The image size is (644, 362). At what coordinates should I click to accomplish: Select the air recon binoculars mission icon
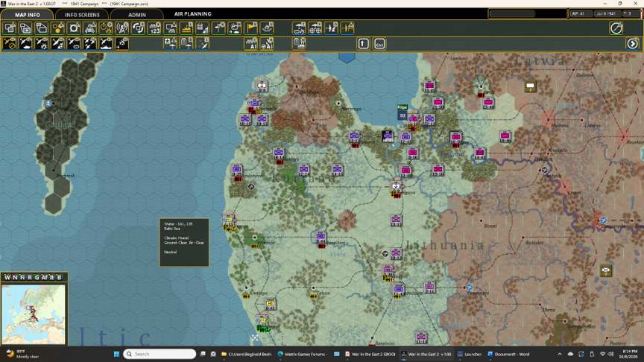click(x=74, y=43)
